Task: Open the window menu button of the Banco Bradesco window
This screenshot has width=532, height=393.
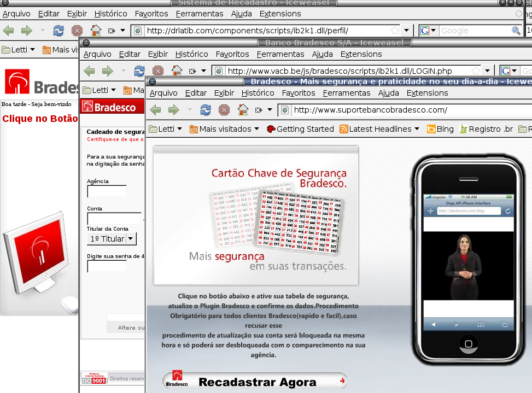Action: (x=86, y=43)
